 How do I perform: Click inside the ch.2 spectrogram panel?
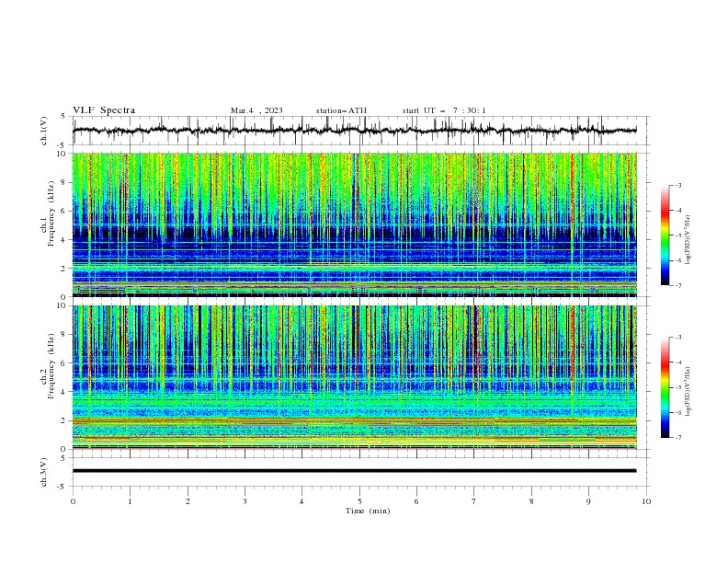pos(354,377)
